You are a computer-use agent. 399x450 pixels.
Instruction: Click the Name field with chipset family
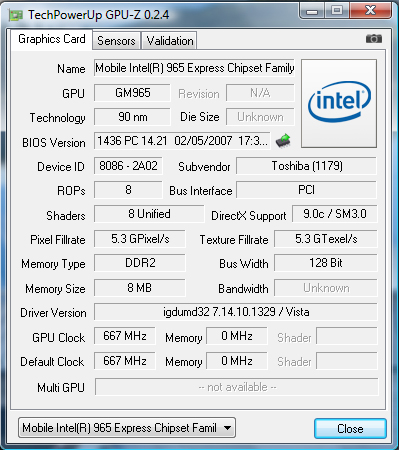tap(194, 68)
